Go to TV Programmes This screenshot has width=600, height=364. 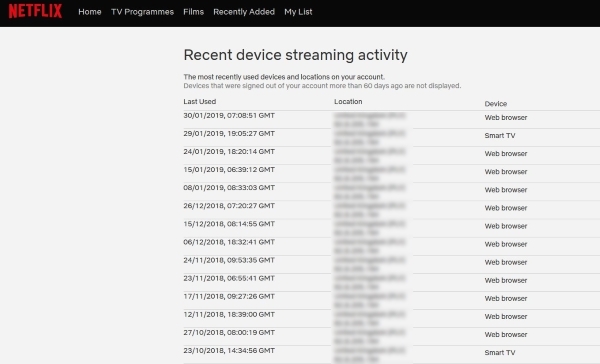[x=142, y=12]
